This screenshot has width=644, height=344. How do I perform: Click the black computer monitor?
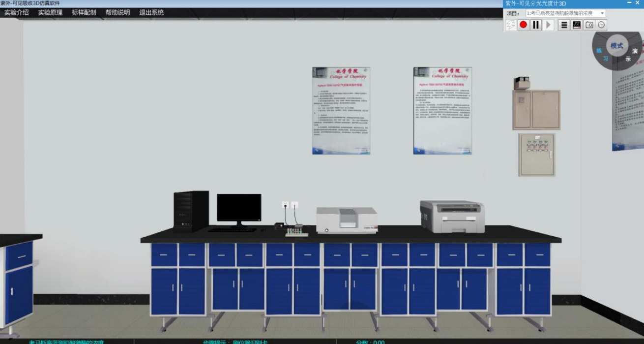click(x=239, y=208)
